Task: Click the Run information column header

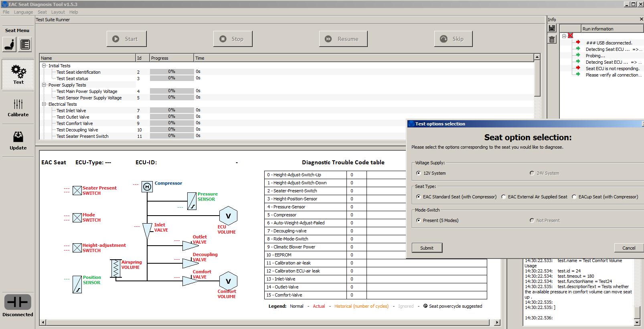Action: tap(612, 29)
